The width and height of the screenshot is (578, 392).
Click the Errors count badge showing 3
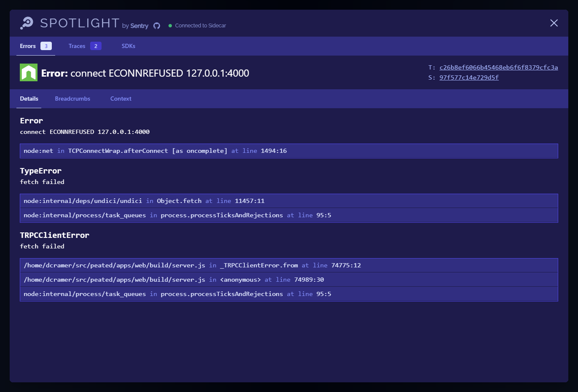tap(46, 46)
